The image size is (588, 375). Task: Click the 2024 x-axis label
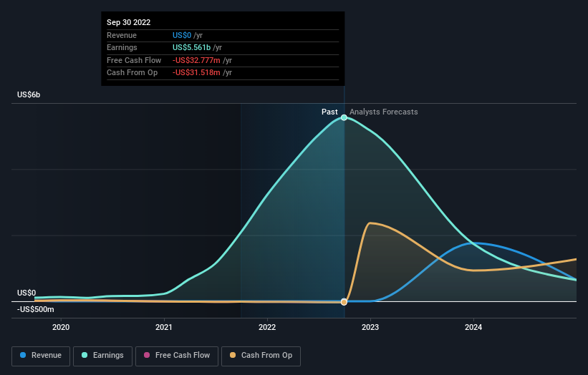473,327
